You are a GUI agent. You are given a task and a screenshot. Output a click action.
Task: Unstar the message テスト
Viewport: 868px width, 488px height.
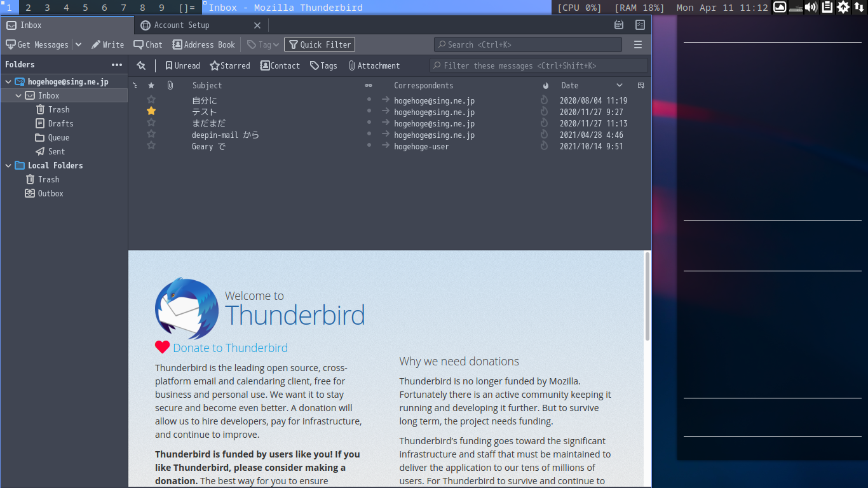click(x=151, y=111)
